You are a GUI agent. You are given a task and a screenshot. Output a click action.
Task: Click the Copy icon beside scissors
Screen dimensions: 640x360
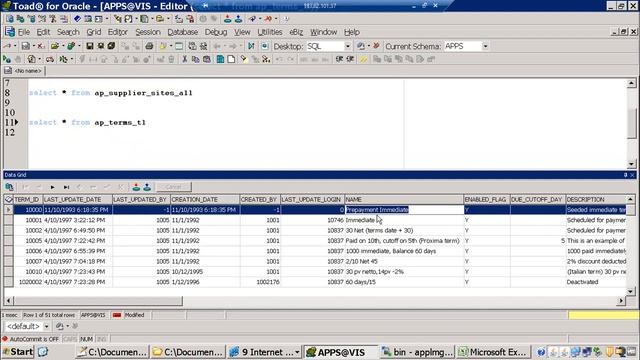pos(196,60)
